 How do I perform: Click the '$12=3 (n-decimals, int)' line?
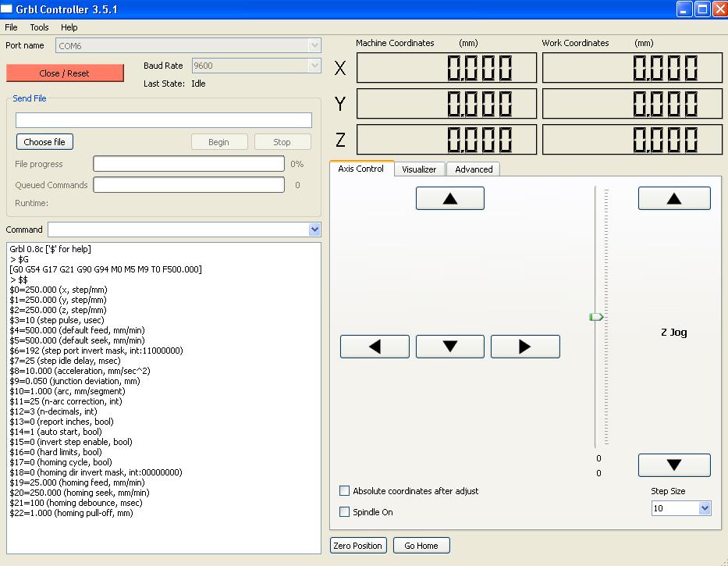coord(53,411)
